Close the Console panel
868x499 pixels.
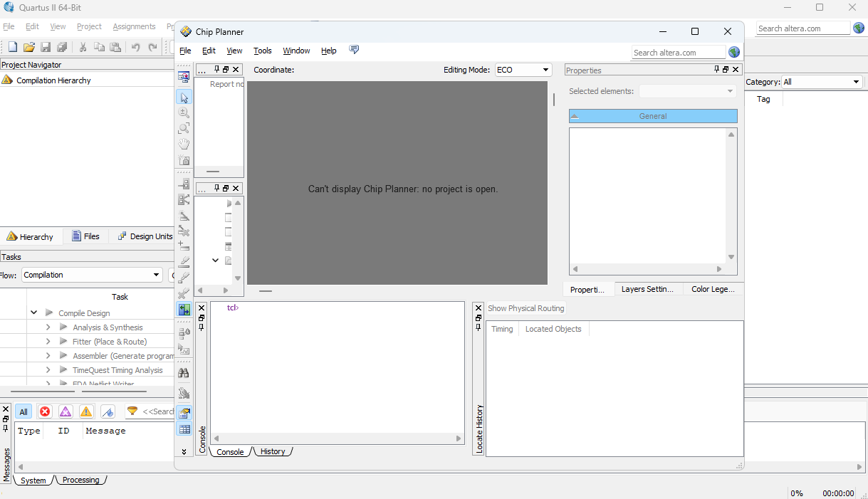(202, 308)
